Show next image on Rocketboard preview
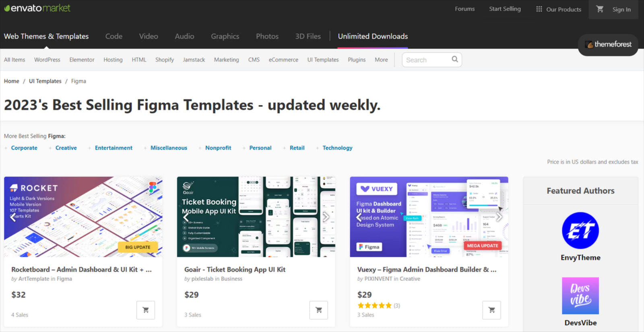644x332 pixels. [153, 217]
